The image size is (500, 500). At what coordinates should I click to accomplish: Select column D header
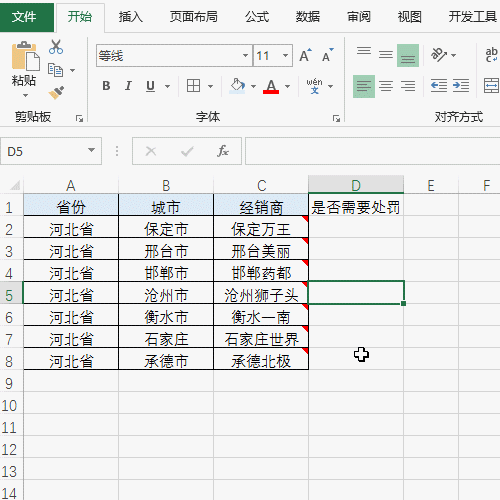click(x=356, y=185)
